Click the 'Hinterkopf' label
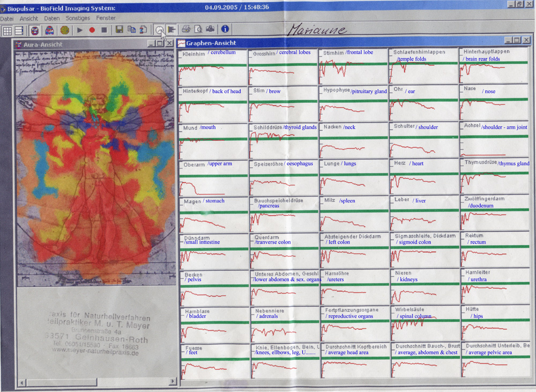536x392 pixels. [x=195, y=91]
